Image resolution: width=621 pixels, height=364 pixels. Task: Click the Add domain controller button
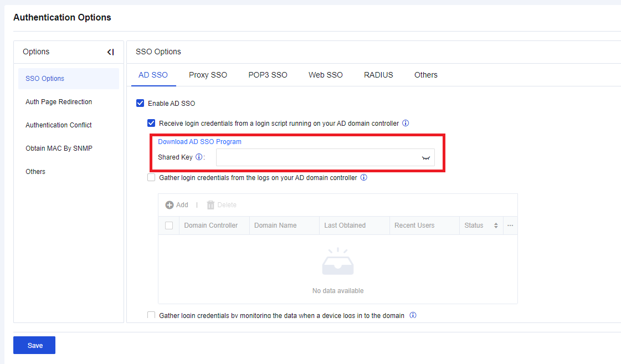pyautogui.click(x=177, y=205)
